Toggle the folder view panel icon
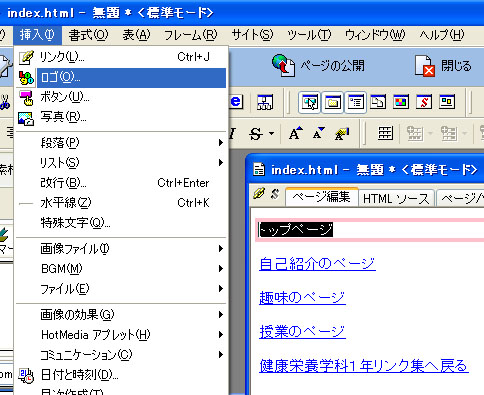The image size is (484, 395). click(333, 102)
